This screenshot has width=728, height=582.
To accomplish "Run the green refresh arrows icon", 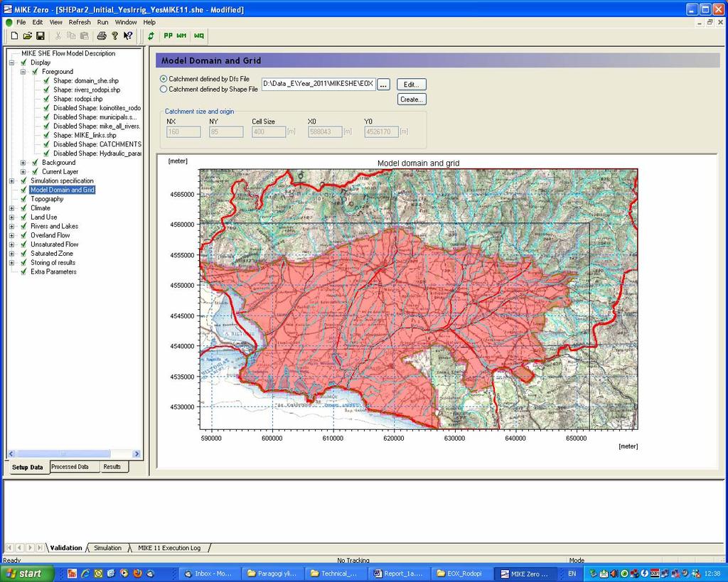I will [x=151, y=36].
